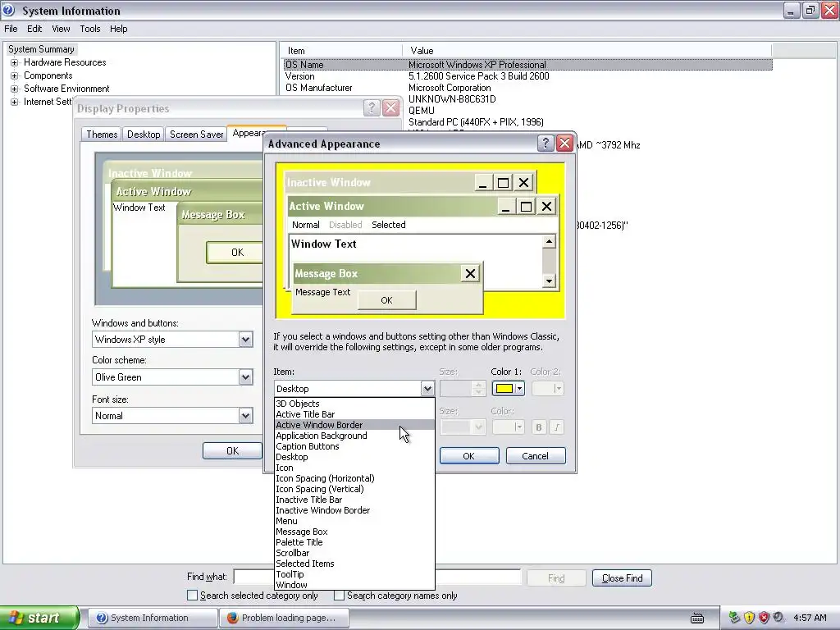The height and width of the screenshot is (630, 840).
Task: Click OK in Advanced Appearance dialog
Action: click(468, 456)
